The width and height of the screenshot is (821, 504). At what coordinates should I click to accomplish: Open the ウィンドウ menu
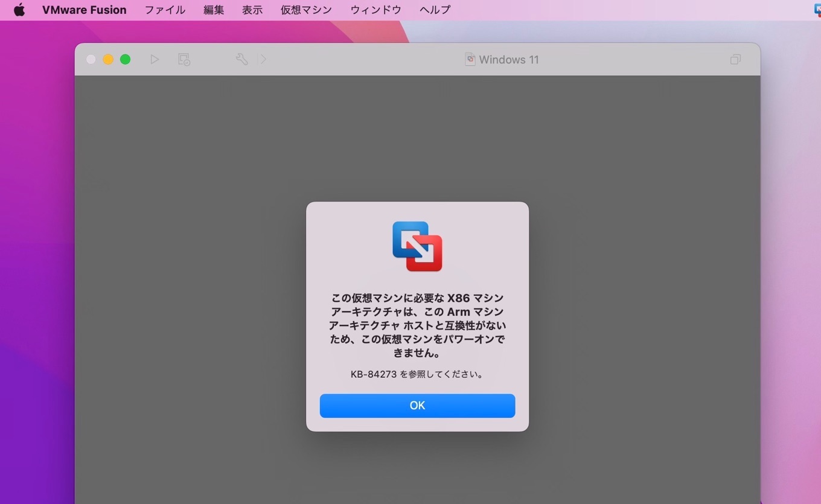[375, 10]
